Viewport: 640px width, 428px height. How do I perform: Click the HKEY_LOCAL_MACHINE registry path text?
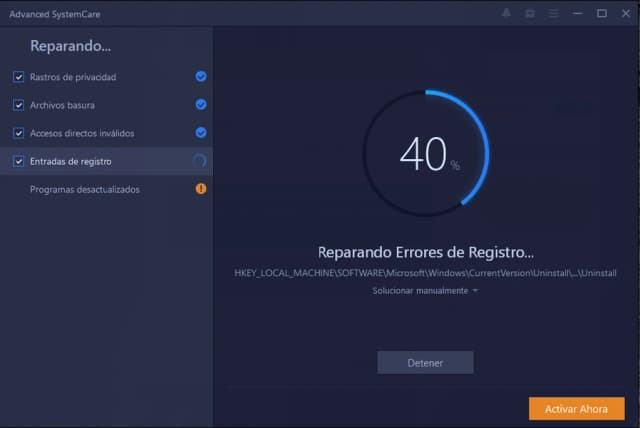tap(425, 273)
